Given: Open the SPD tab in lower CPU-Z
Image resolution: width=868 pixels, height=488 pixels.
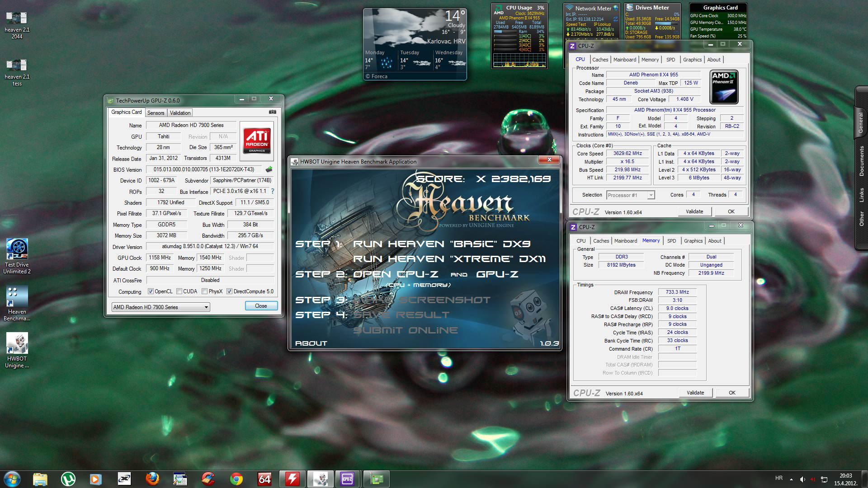Looking at the screenshot, I should 671,241.
